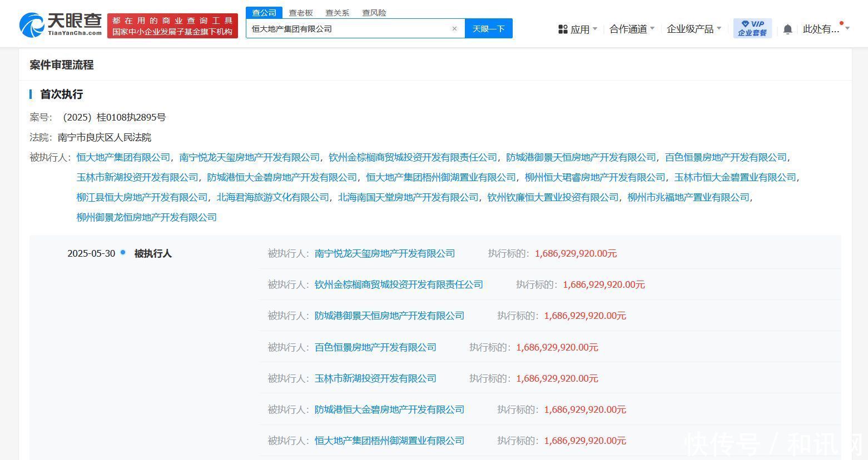Open 柳州恒大珺睿房地产开发有限公司 link

tap(595, 177)
